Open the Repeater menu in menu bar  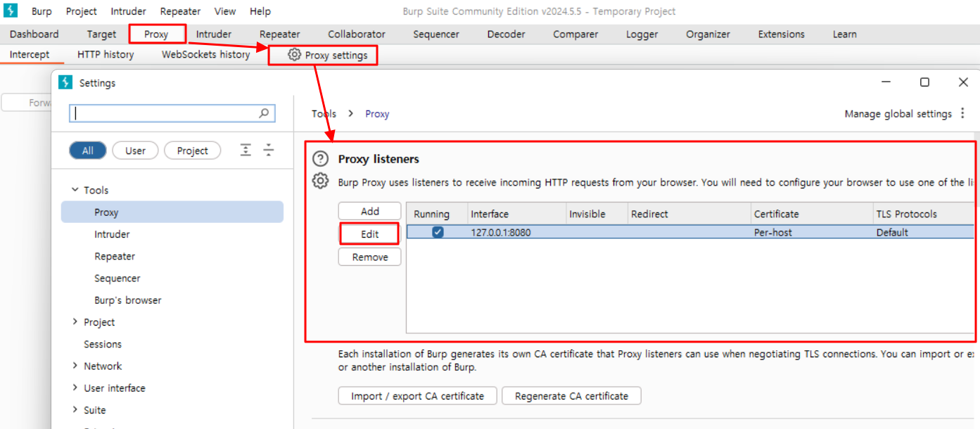(x=180, y=11)
